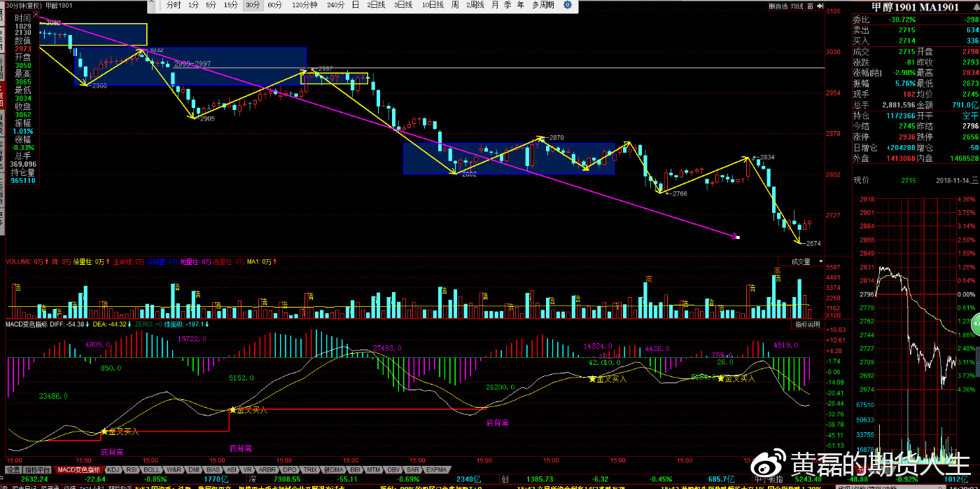The height and width of the screenshot is (489, 980).
Task: Switch chart to 分时 intraday view
Action: (x=174, y=5)
